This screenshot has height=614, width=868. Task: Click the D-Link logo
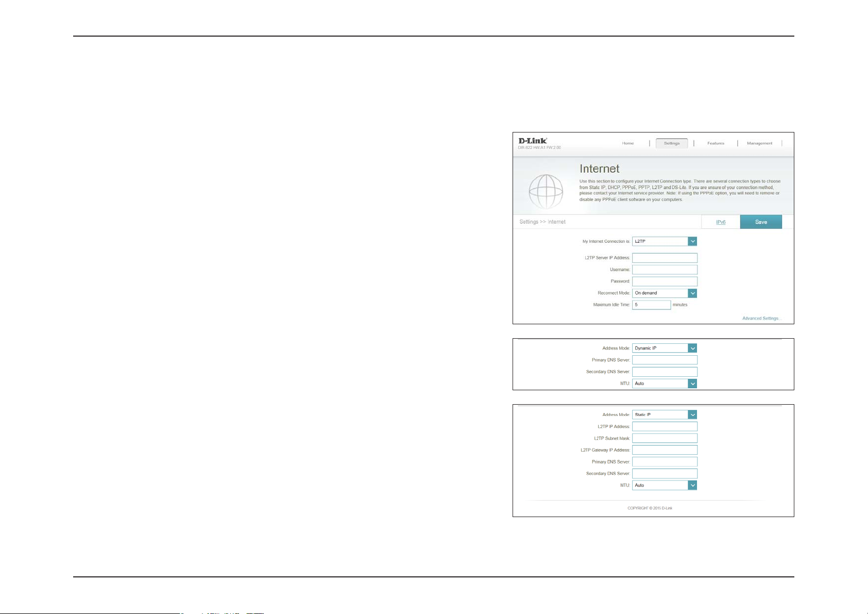pyautogui.click(x=533, y=141)
